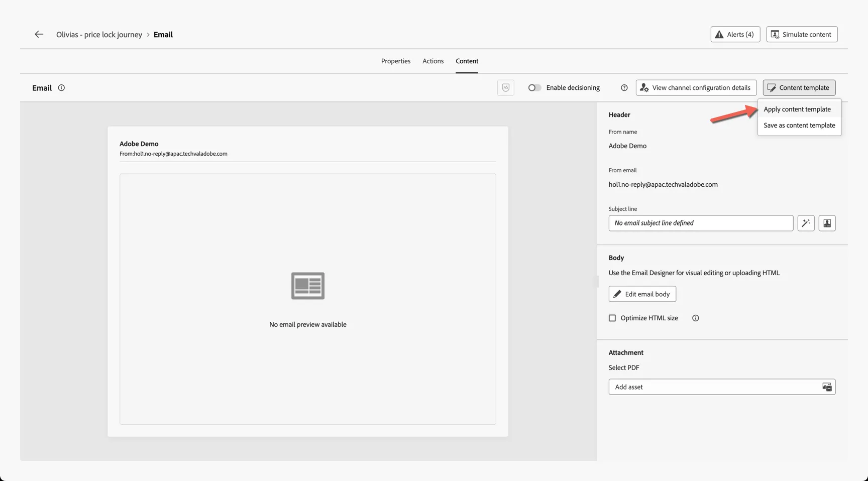The image size is (868, 481).
Task: Click the experiment icon beside Enable decisioning
Action: (505, 87)
